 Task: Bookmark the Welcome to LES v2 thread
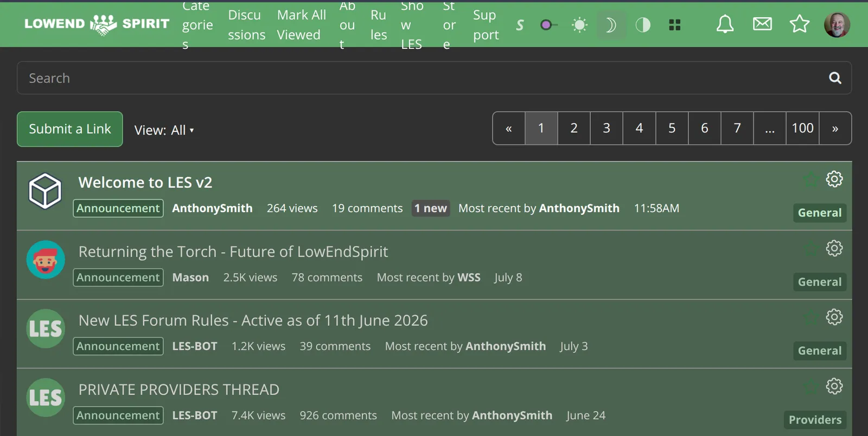pyautogui.click(x=810, y=179)
